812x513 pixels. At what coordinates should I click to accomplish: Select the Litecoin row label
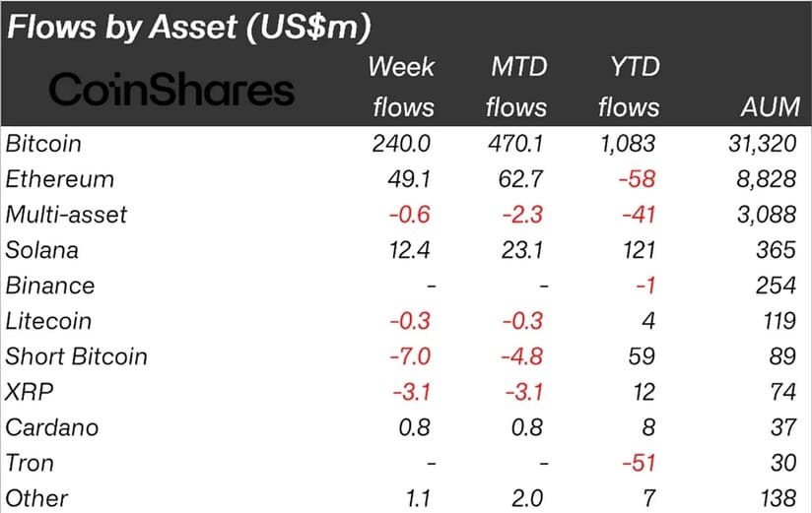(48, 321)
